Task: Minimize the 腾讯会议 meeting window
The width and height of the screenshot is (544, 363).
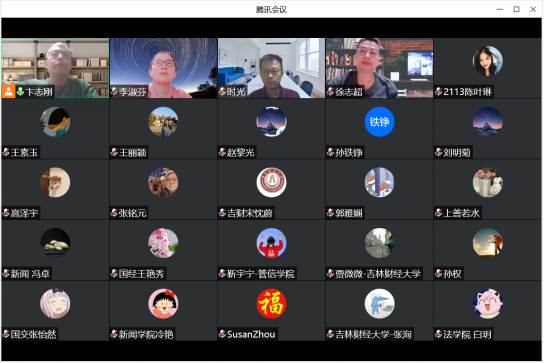Action: click(500, 9)
